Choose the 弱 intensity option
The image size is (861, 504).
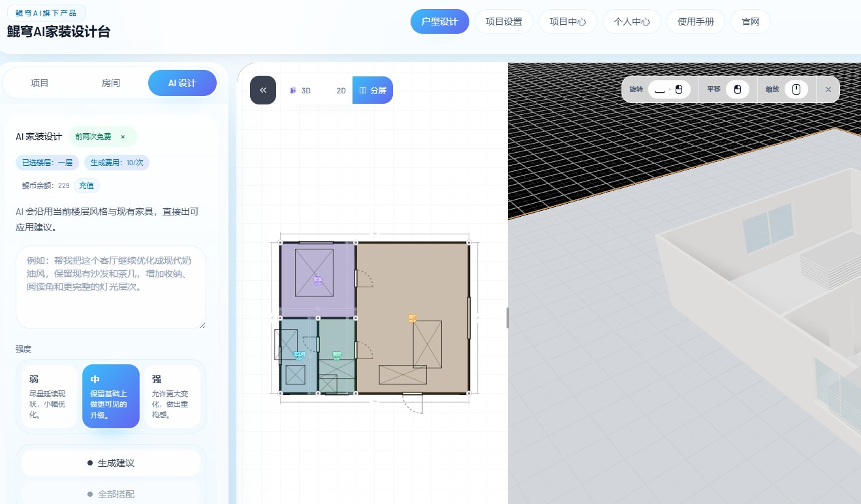(x=50, y=396)
